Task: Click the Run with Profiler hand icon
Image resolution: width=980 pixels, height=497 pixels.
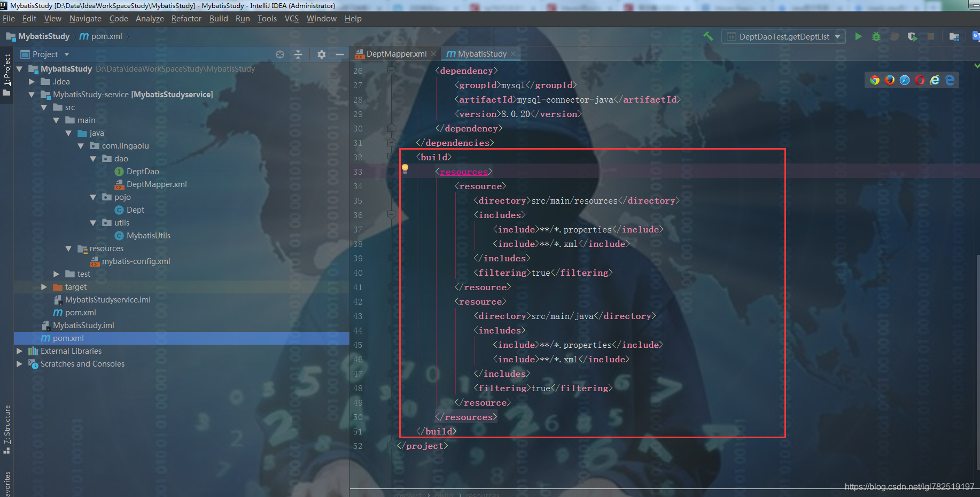Action: pyautogui.click(x=895, y=36)
